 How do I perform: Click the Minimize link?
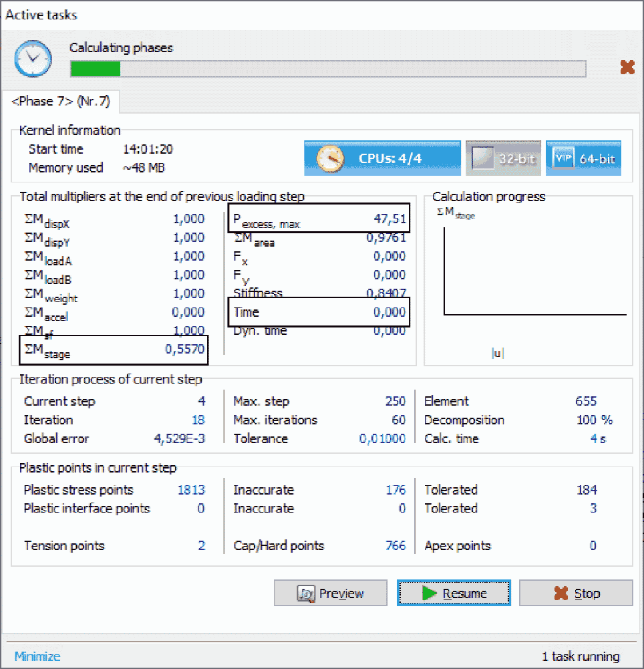(37, 656)
